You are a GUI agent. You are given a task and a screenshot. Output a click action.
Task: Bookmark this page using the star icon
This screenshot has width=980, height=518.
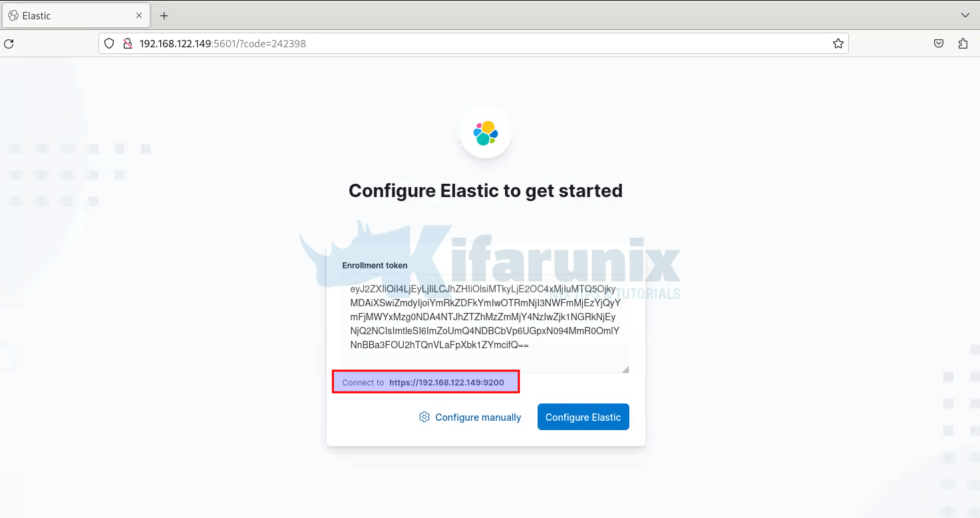click(838, 44)
